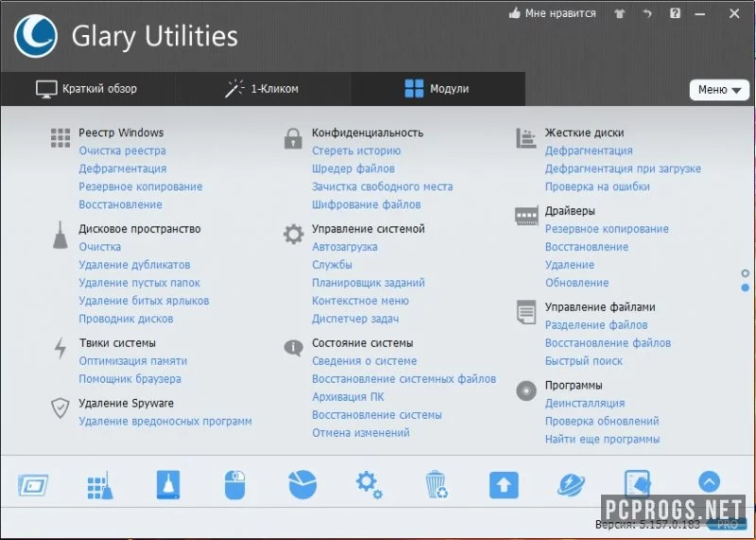
Task: Open 'Сведения о системе' link
Action: [x=365, y=361]
